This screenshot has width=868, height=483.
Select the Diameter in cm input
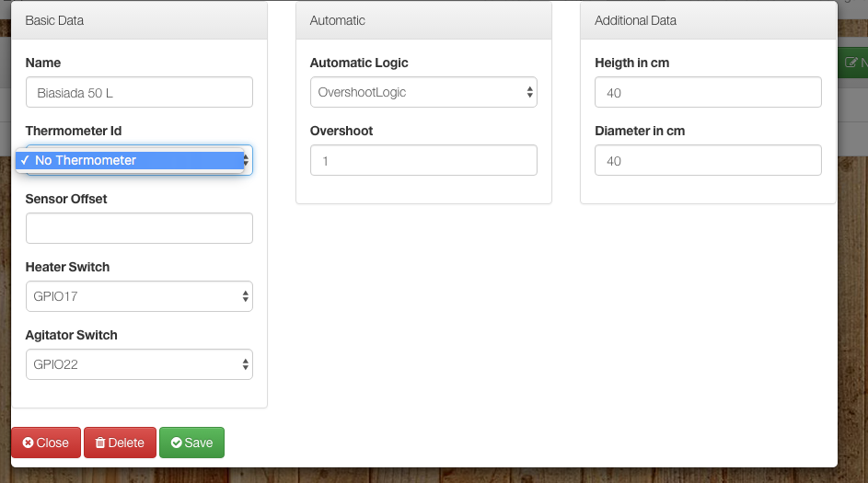coord(708,160)
